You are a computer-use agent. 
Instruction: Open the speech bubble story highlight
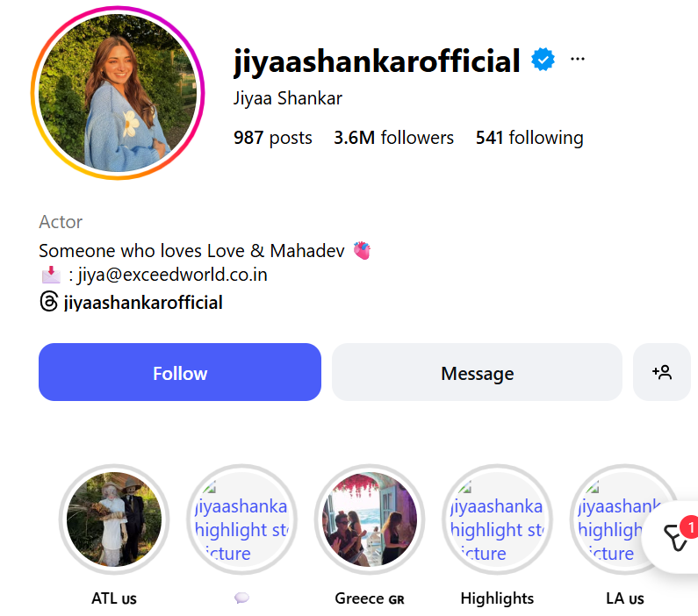tap(241, 519)
